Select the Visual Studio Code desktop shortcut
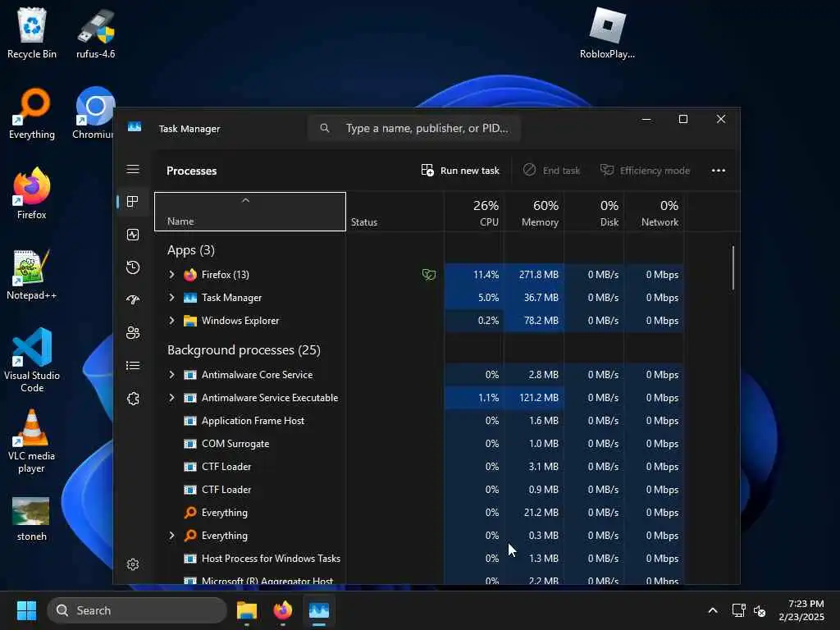840x630 pixels. pyautogui.click(x=32, y=360)
